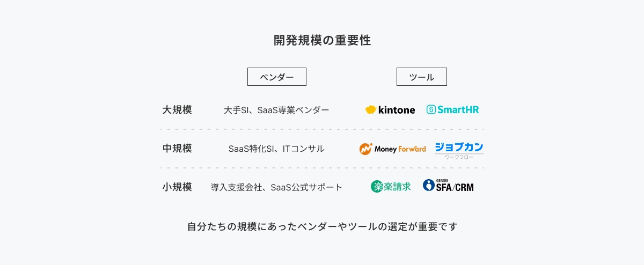Click SaaS特化SI、ITコンサル text
The height and width of the screenshot is (265, 644).
(x=276, y=149)
